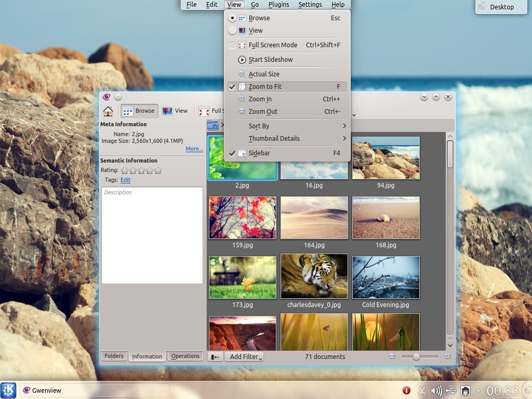Click the thumbnail view vertical scrollbar handle
Screen dimensions: 532x399
(450, 154)
